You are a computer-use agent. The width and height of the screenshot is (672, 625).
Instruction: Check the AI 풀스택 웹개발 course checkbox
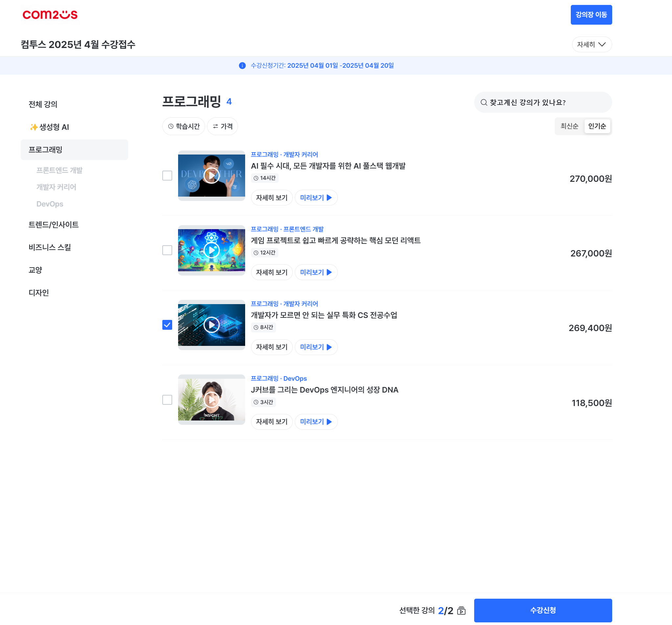tap(167, 176)
